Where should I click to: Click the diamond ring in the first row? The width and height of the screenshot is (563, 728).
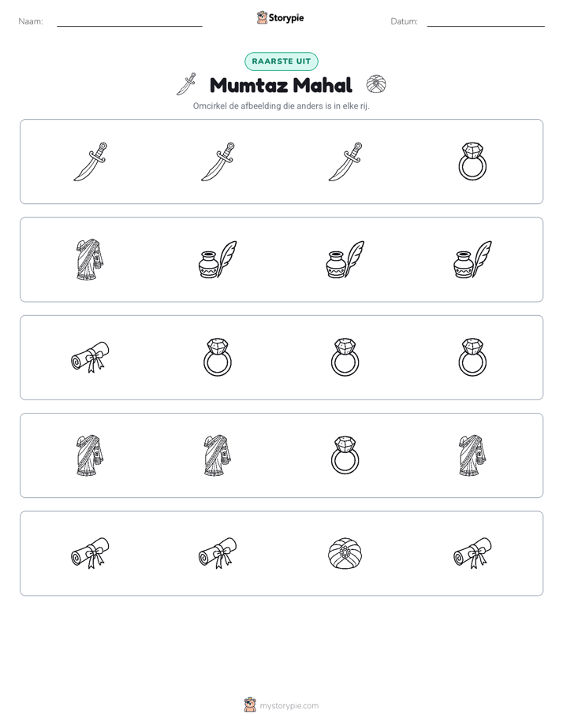click(472, 162)
